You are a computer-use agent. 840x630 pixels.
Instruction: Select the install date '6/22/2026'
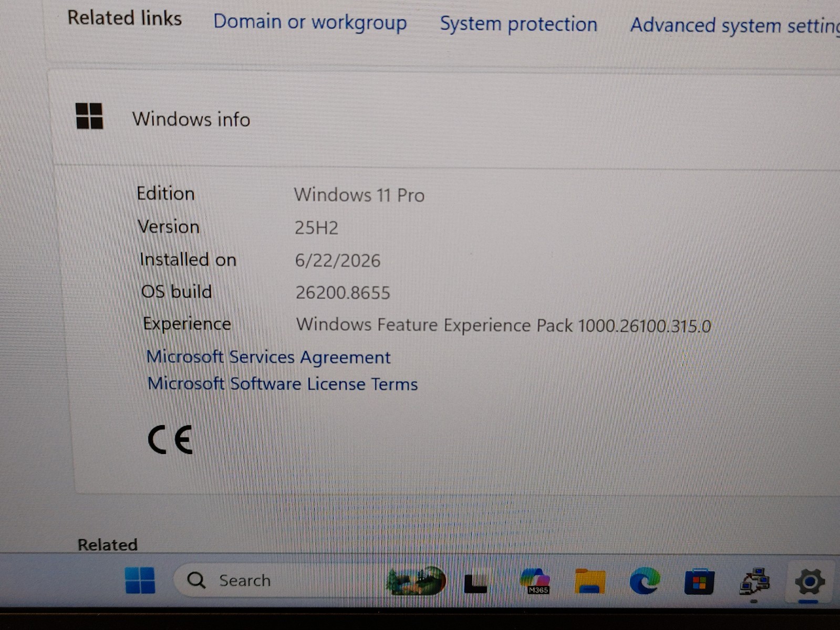[x=338, y=260]
